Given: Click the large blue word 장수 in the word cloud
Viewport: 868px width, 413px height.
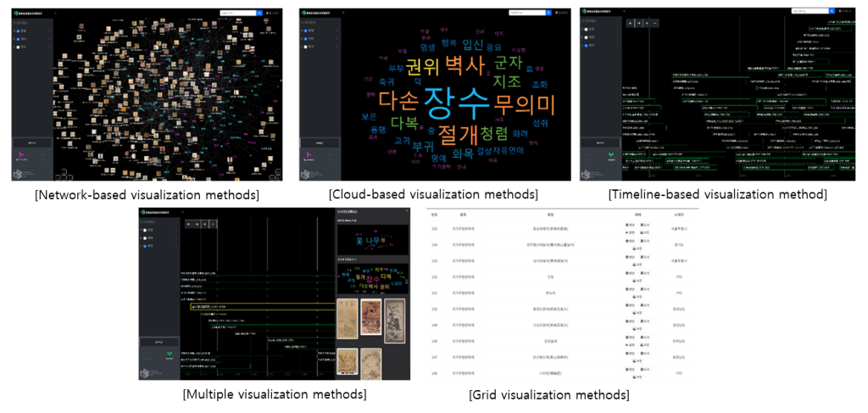Looking at the screenshot, I should 457,103.
